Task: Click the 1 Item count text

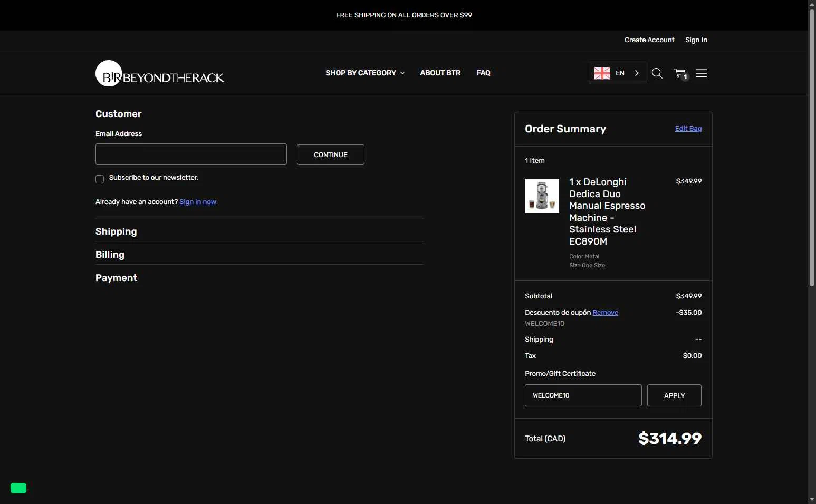Action: click(535, 161)
